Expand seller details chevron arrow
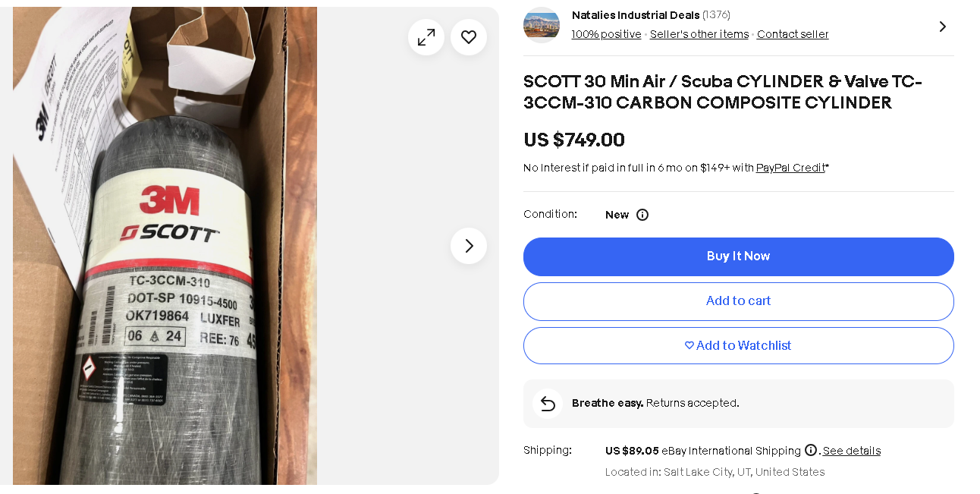Viewport: 980px width, 494px height. point(942,27)
